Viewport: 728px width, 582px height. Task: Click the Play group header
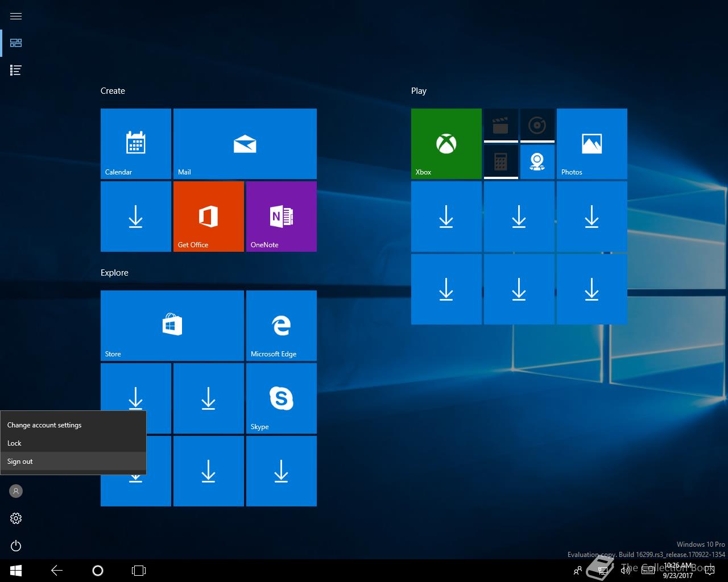[419, 91]
